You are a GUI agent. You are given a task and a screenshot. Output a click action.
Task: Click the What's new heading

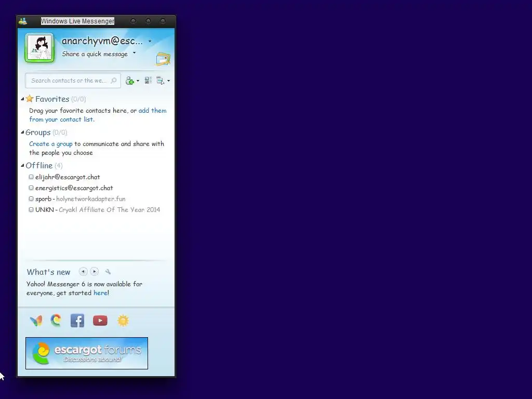click(x=48, y=272)
